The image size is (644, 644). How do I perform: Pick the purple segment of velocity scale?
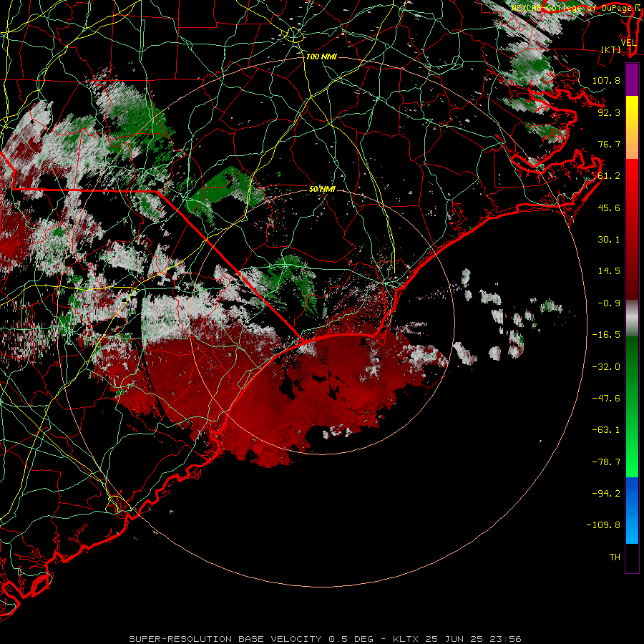(632, 79)
